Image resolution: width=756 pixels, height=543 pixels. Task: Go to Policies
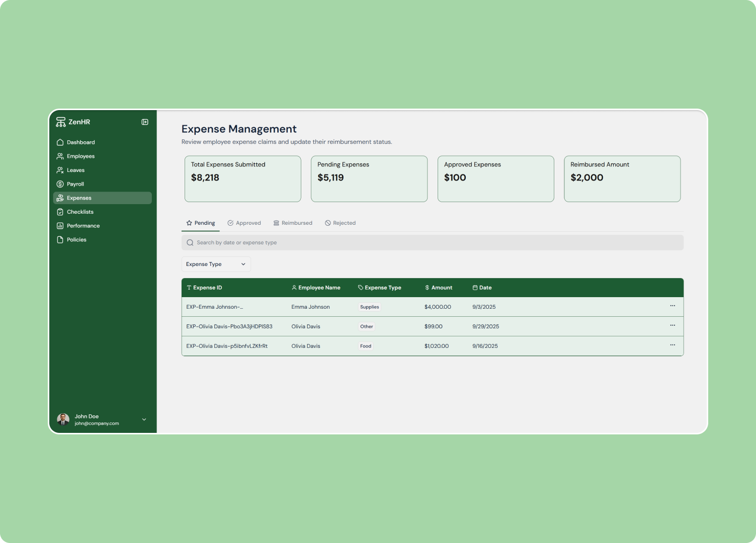click(x=103, y=240)
